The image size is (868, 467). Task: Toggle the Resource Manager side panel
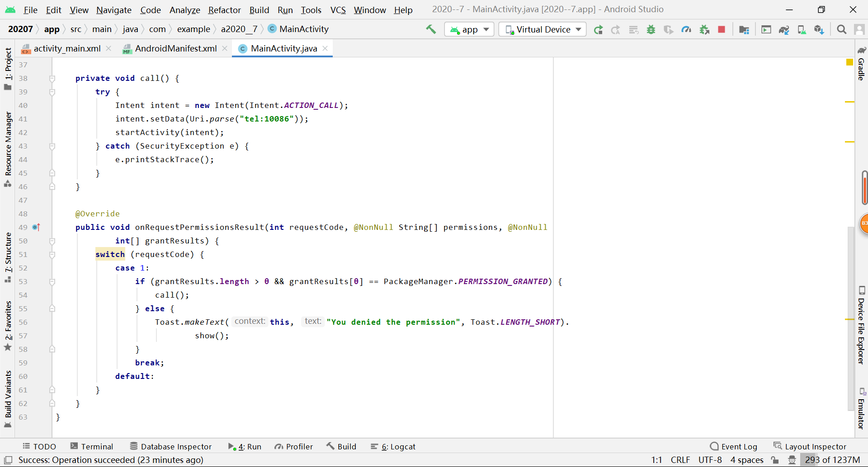coord(8,149)
